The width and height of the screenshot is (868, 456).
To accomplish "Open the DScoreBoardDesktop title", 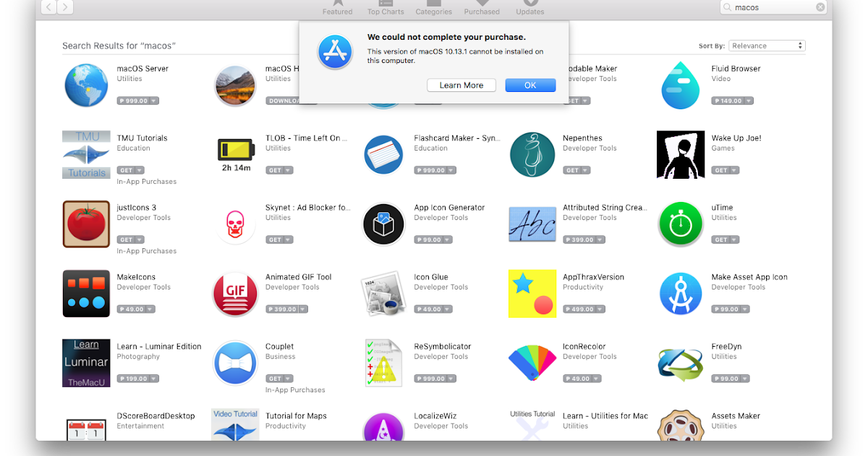I will pos(156,416).
